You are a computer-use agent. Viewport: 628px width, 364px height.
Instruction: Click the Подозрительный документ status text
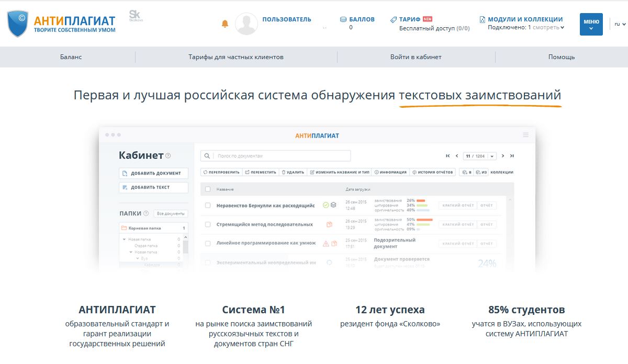pos(395,243)
